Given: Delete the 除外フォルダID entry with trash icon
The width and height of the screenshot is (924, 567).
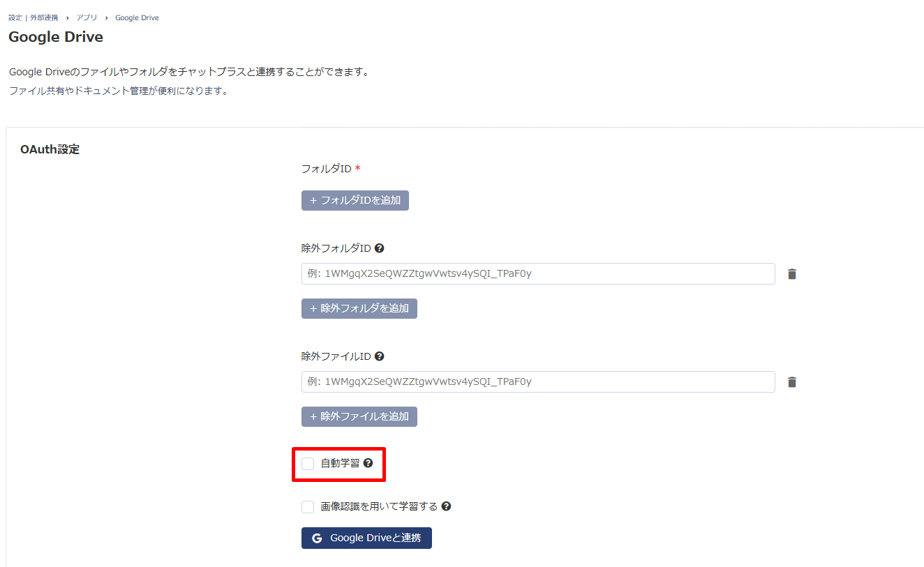Looking at the screenshot, I should pos(792,274).
